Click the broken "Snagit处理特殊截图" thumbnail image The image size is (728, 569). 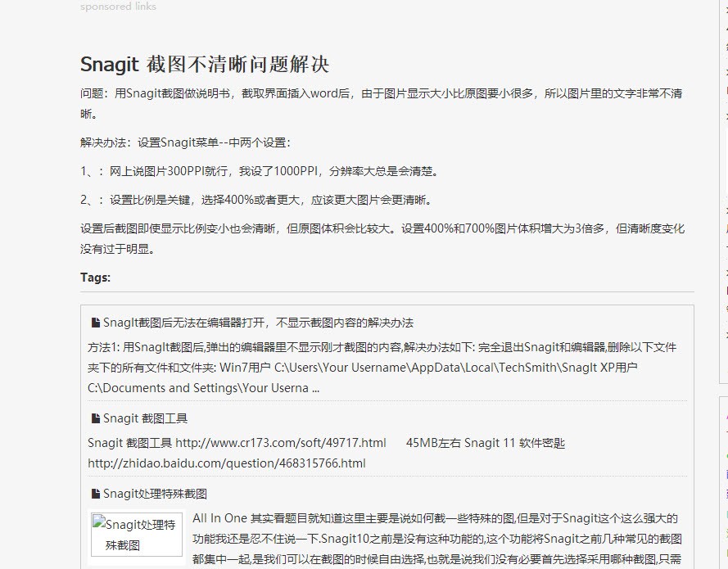pyautogui.click(x=135, y=534)
